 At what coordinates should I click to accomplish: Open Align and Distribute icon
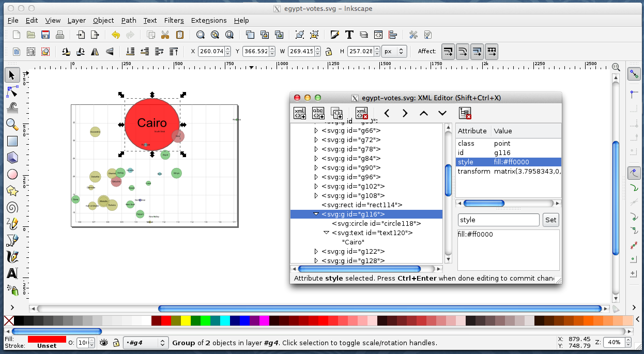point(393,35)
